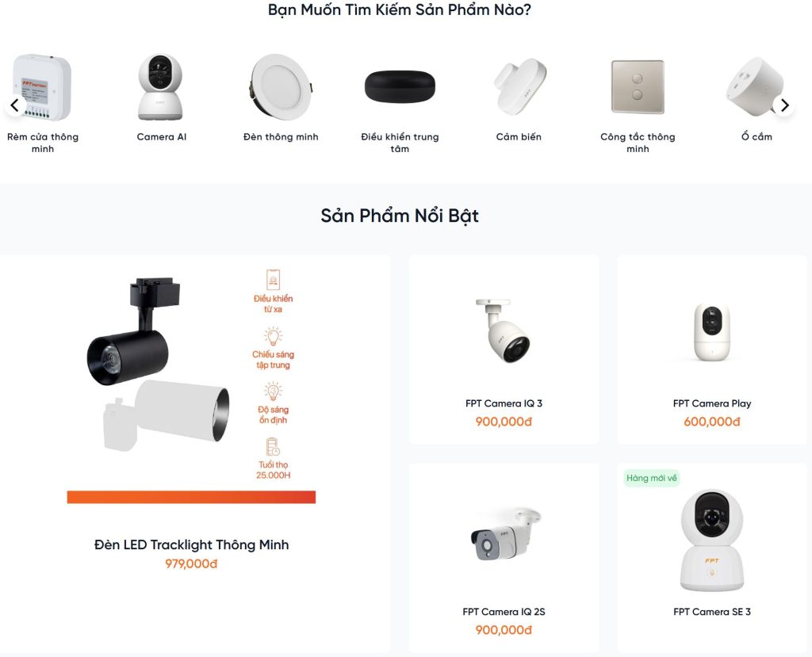Click the left carousel arrow
The image size is (812, 657).
pyautogui.click(x=15, y=105)
